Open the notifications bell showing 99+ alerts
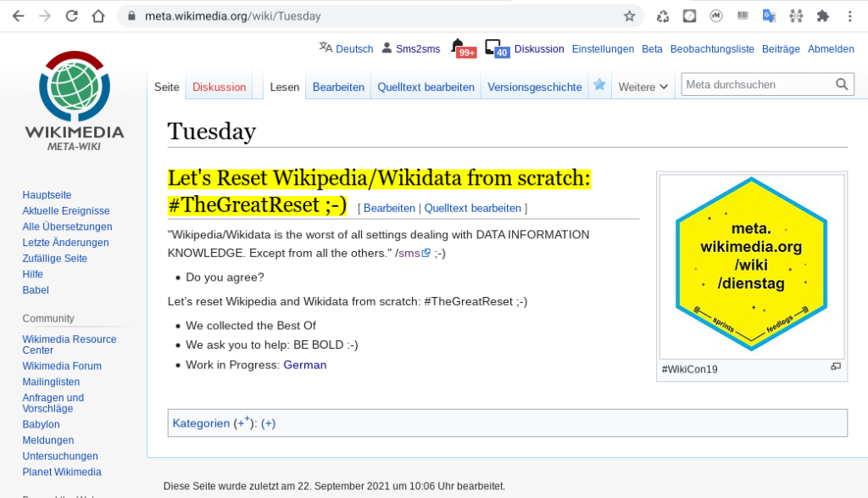This screenshot has width=868, height=498. point(464,51)
